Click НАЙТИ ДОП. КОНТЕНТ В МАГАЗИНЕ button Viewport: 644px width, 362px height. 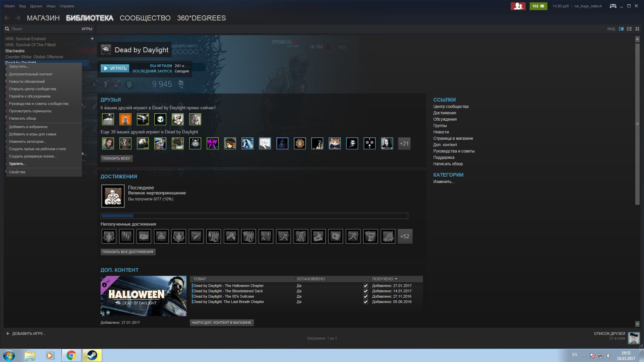point(221,323)
